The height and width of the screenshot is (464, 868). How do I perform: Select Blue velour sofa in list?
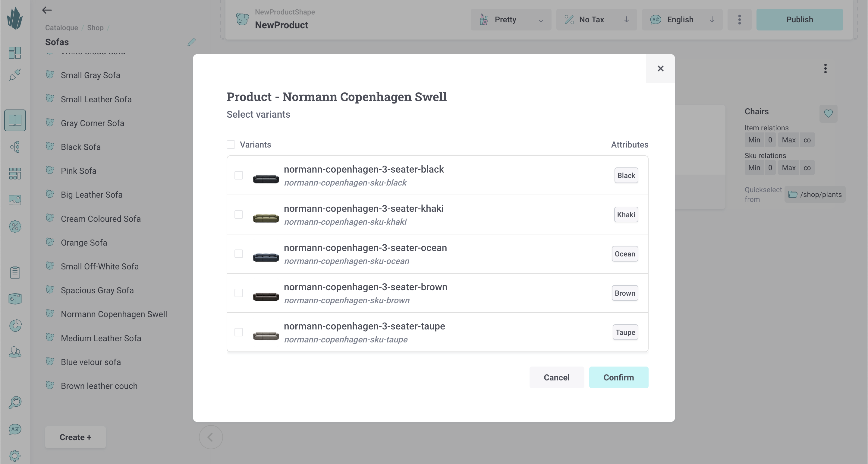pos(91,362)
